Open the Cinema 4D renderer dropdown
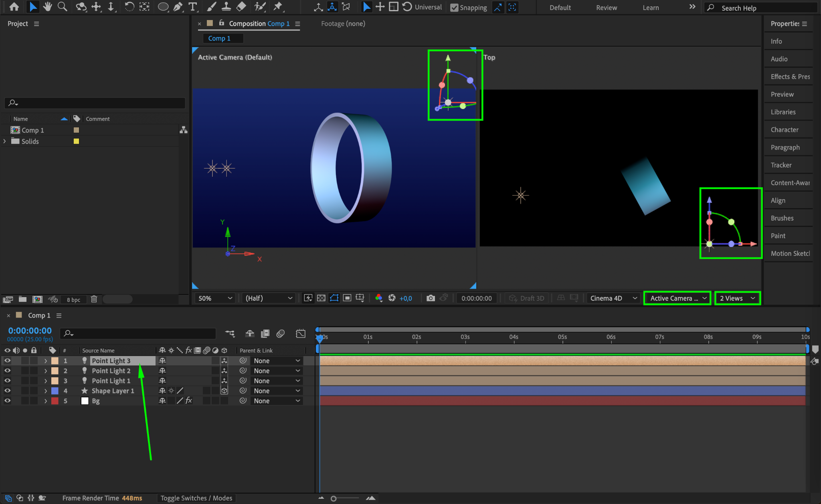This screenshot has height=504, width=821. click(613, 298)
